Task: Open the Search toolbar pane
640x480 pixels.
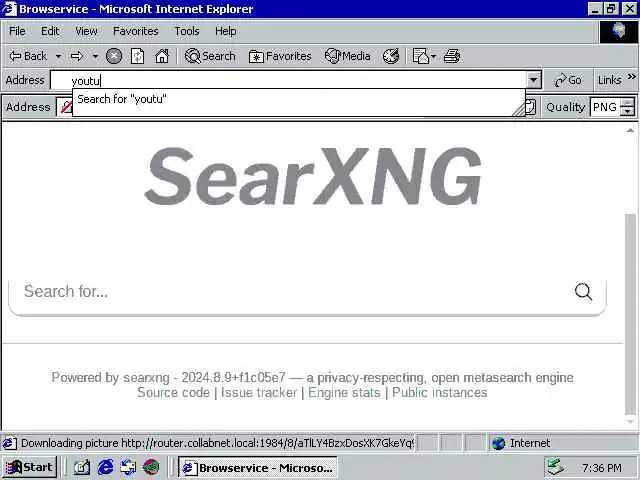Action: [x=210, y=56]
